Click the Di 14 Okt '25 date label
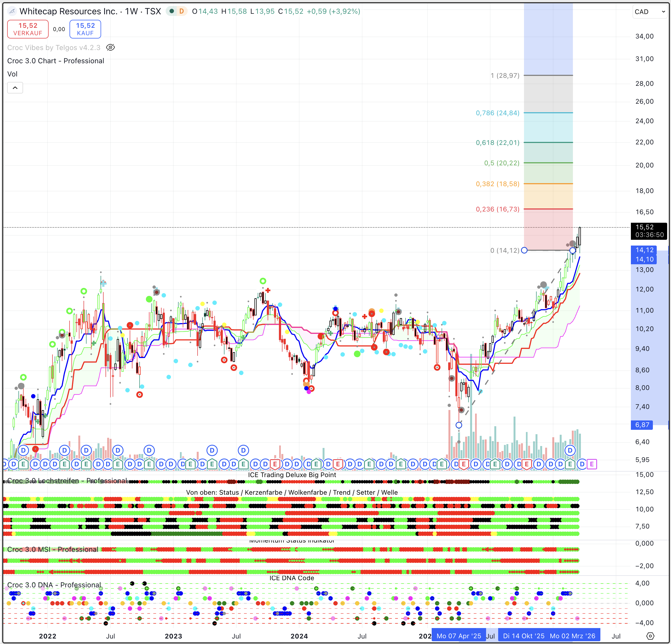The width and height of the screenshot is (671, 644). pos(523,636)
